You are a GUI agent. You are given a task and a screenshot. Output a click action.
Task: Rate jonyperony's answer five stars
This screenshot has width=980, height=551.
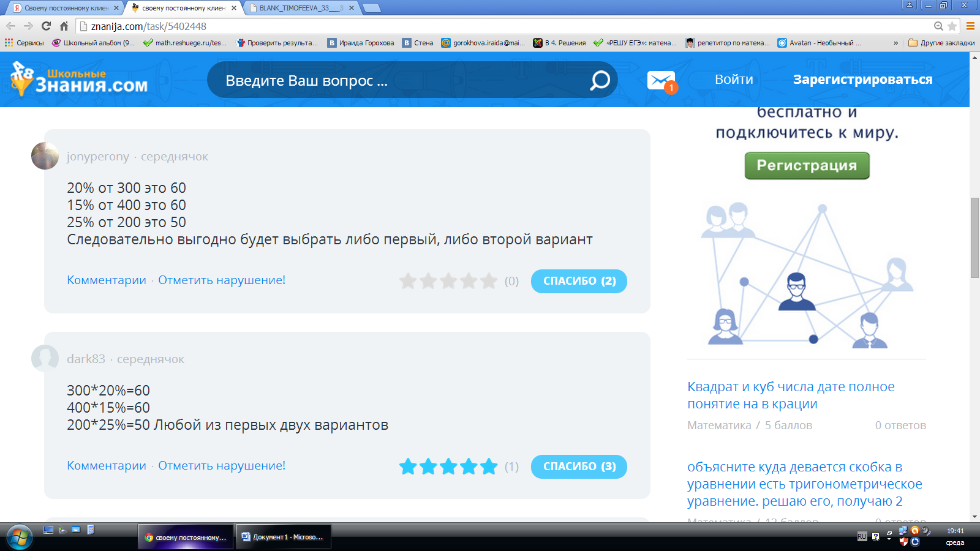489,281
